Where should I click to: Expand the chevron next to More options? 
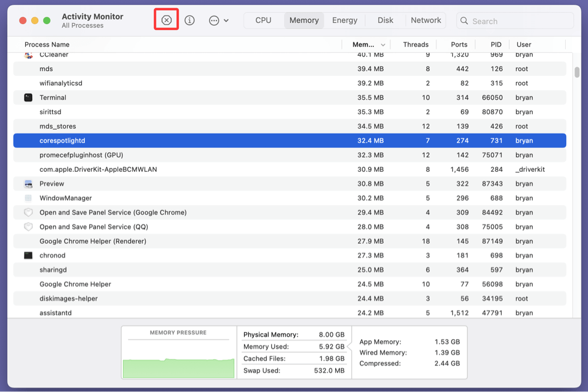[x=226, y=19]
